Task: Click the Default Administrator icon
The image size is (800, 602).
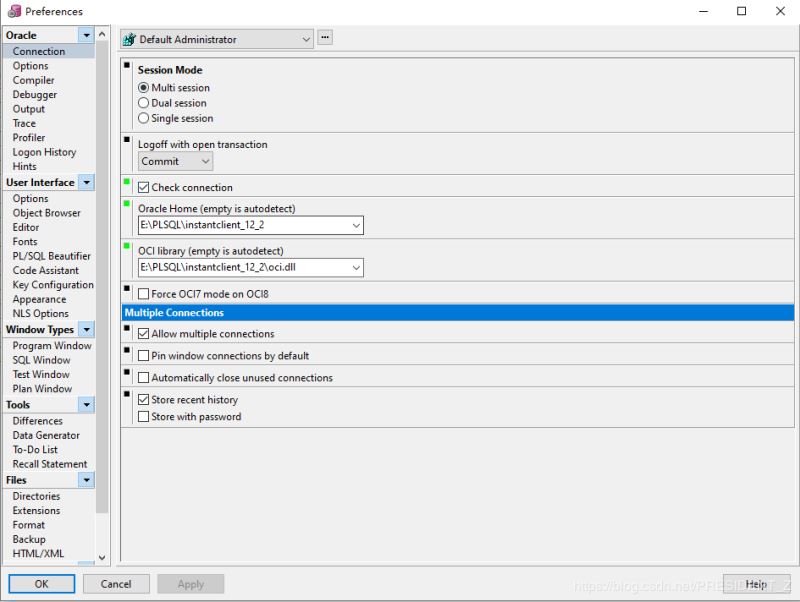Action: [x=130, y=39]
